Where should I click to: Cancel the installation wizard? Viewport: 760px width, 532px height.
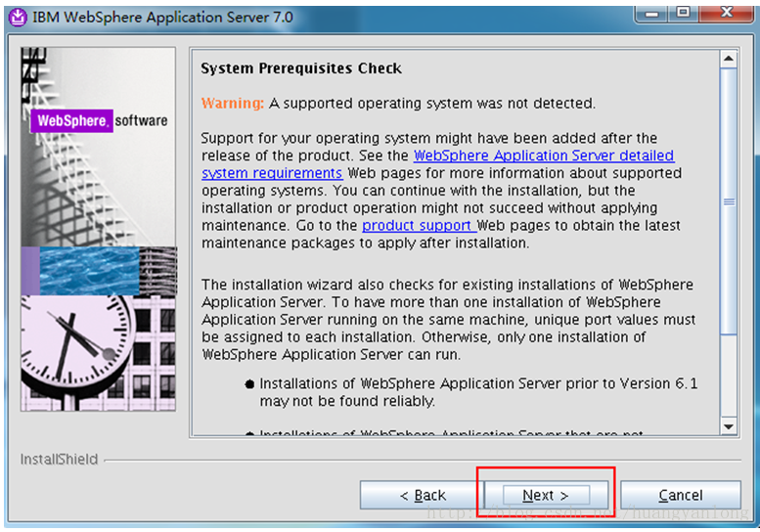(681, 495)
